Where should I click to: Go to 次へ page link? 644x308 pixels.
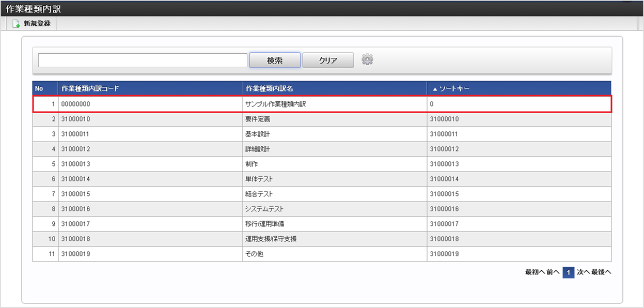(x=583, y=272)
